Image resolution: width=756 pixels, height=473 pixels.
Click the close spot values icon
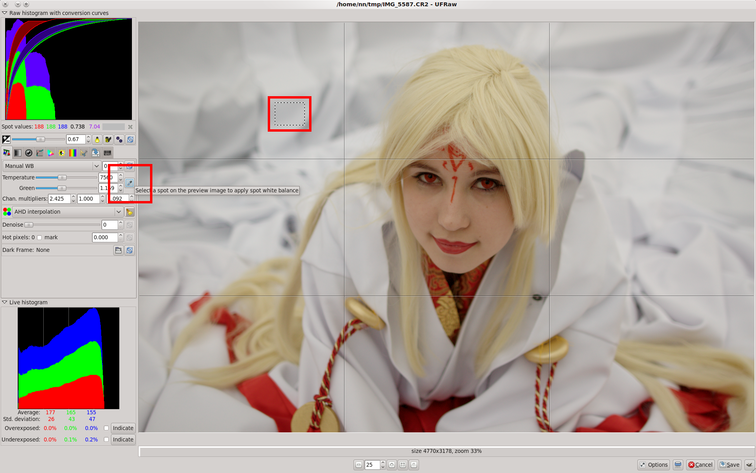(130, 127)
